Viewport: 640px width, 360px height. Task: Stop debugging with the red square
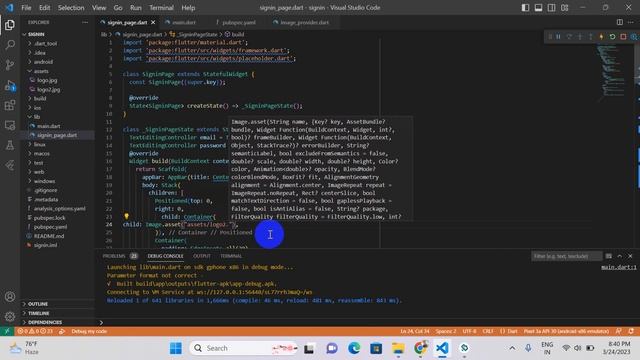tap(623, 37)
